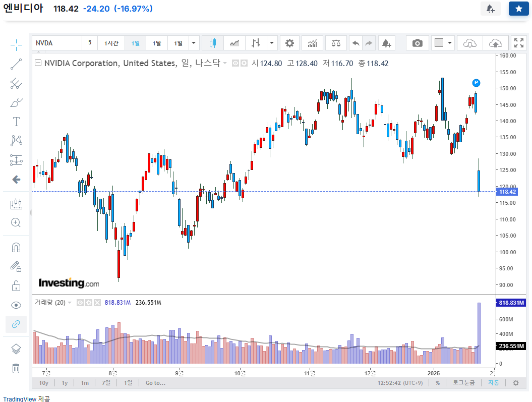Toggle 로그눈금 log scale
The image size is (532, 402).
pos(463,383)
